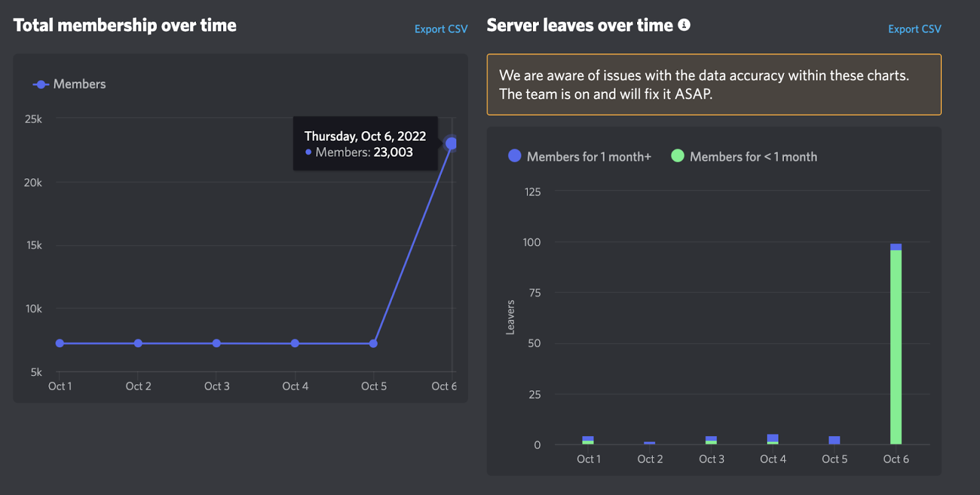Click the Oct 1 membership data point
Screen dimensions: 980x495
tap(59, 343)
